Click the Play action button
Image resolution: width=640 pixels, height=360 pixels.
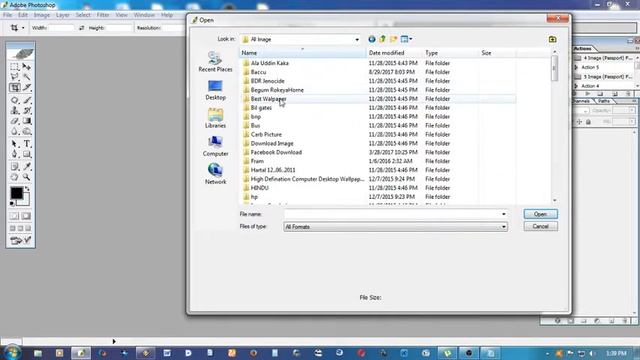click(588, 94)
